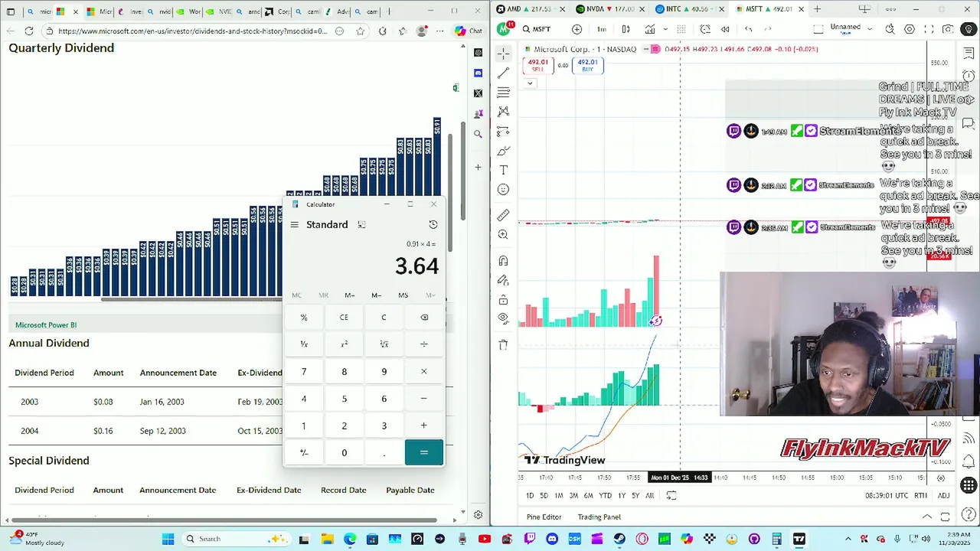Open TradingView chart settings gear icon
Viewport: 980px width, 551px height.
pyautogui.click(x=910, y=29)
